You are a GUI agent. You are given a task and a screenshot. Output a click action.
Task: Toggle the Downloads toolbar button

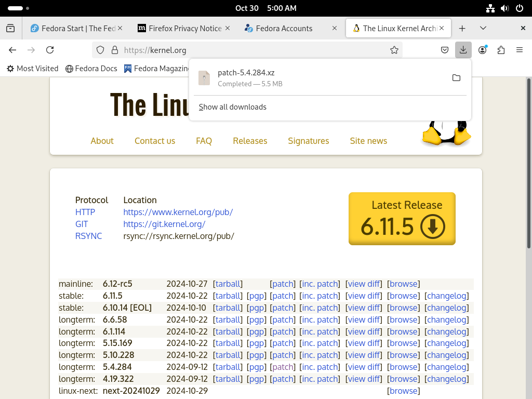(463, 50)
